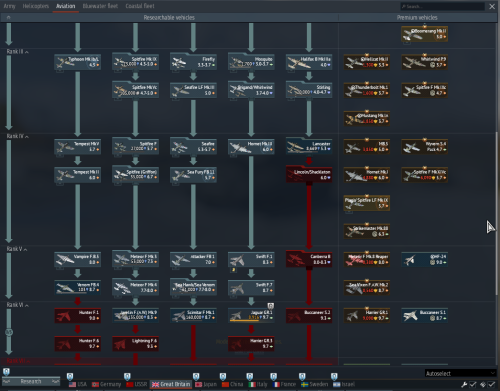Image resolution: width=500 pixels, height=391 pixels.
Task: Select the Typhoon Mk Ib/L aircraft card
Action: pyautogui.click(x=78, y=62)
